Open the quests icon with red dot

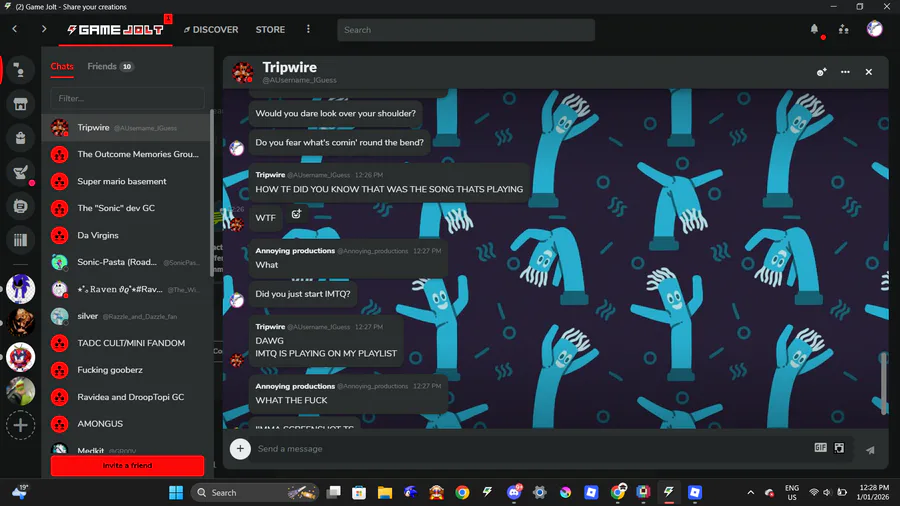pos(20,172)
